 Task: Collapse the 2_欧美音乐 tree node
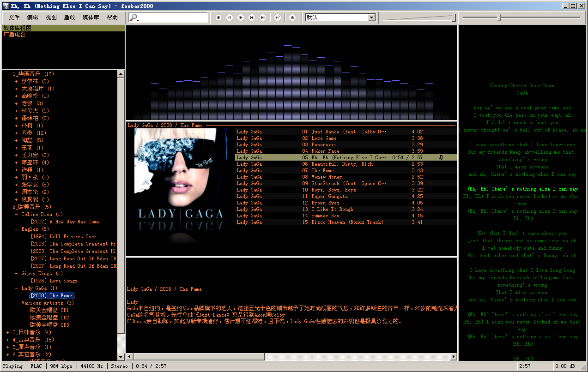8,207
